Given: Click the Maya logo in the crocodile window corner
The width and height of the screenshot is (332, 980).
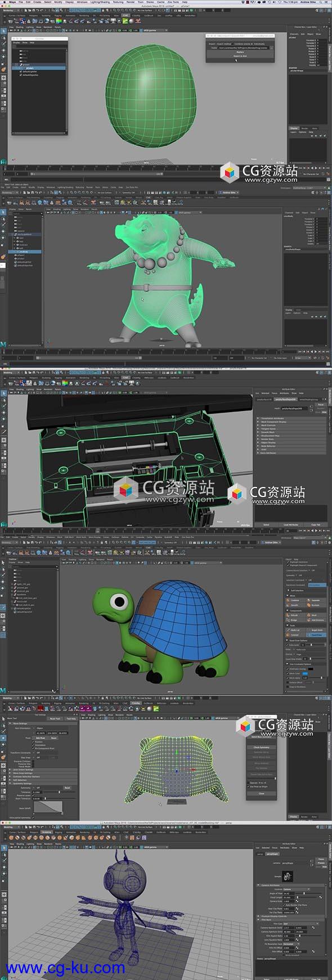Looking at the screenshot, I should (3, 344).
